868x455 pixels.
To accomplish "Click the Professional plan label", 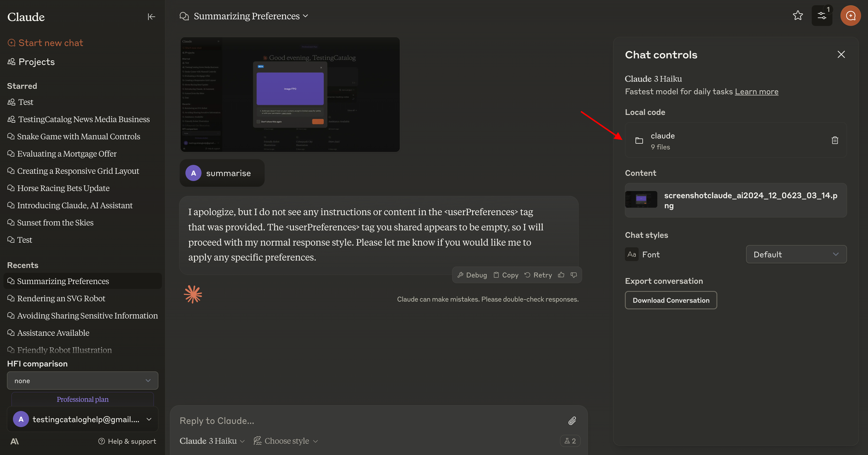I will tap(82, 399).
